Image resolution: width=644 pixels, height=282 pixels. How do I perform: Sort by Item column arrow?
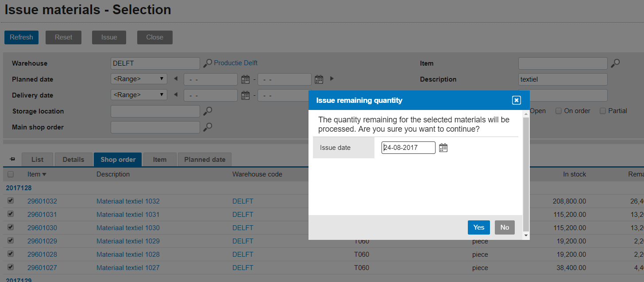click(x=44, y=175)
